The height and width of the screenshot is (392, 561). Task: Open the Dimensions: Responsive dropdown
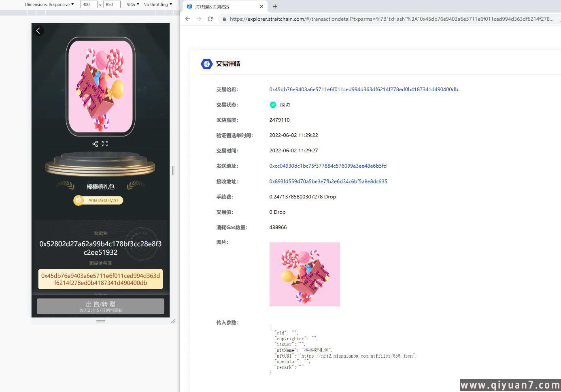49,4
